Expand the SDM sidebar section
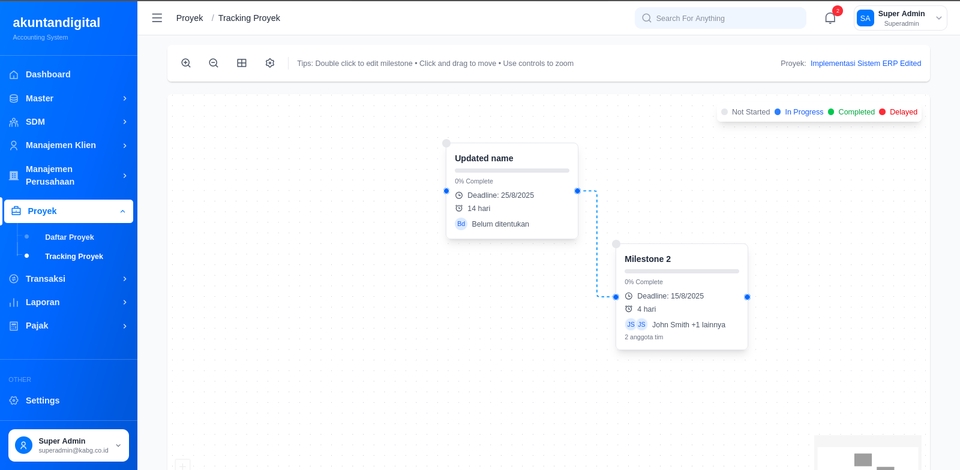 68,122
